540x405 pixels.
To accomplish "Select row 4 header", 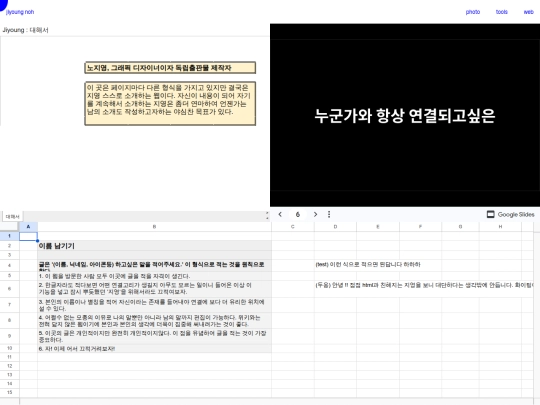I will 9,265.
